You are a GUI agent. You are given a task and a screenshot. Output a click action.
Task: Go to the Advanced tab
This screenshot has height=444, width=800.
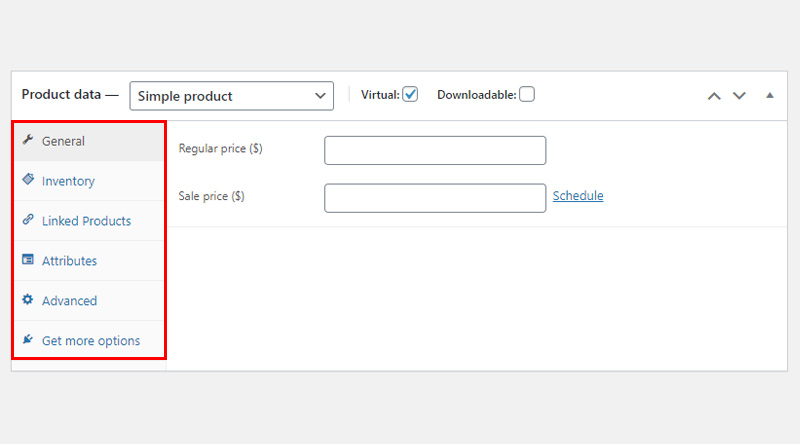click(89, 301)
